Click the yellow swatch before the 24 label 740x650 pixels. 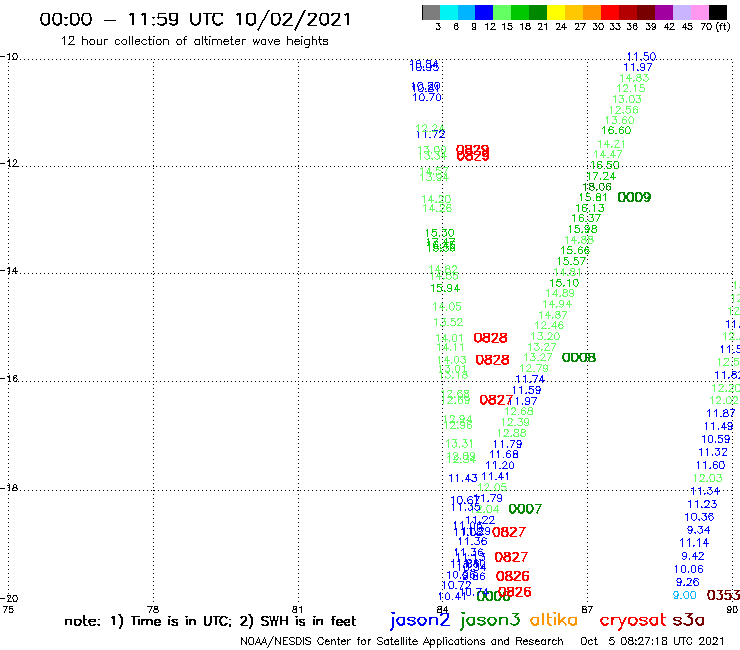coord(556,12)
